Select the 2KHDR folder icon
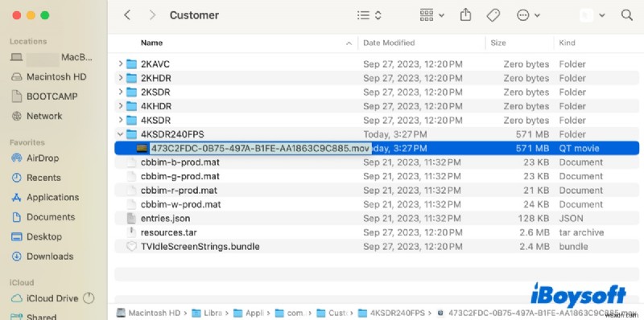The image size is (644, 320). [x=131, y=78]
